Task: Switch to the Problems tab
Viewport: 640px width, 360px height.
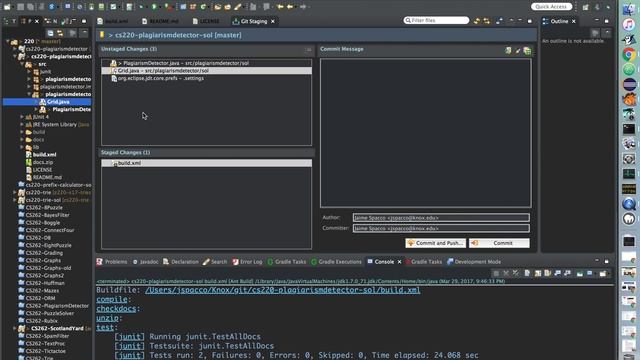Action: [x=112, y=262]
